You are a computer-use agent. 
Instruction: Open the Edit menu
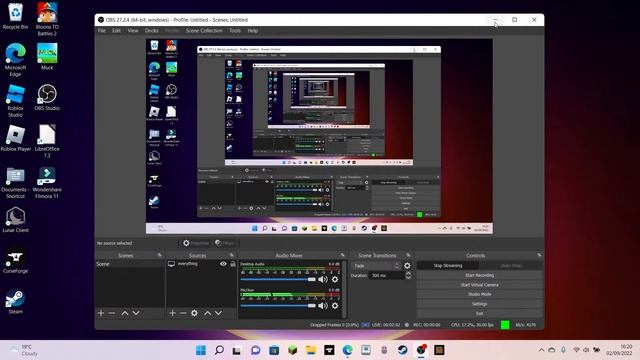coord(116,31)
